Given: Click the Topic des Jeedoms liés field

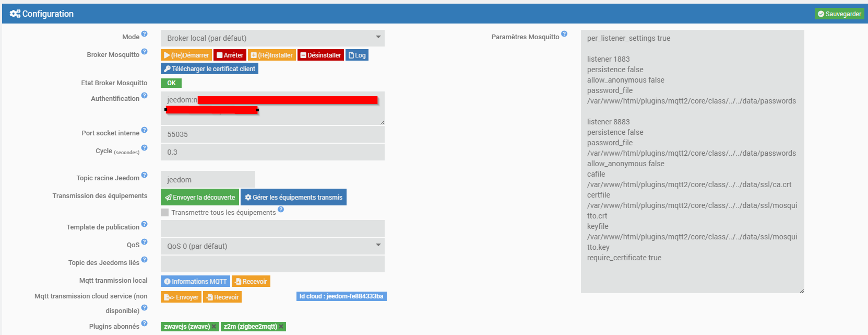Looking at the screenshot, I should tap(272, 264).
